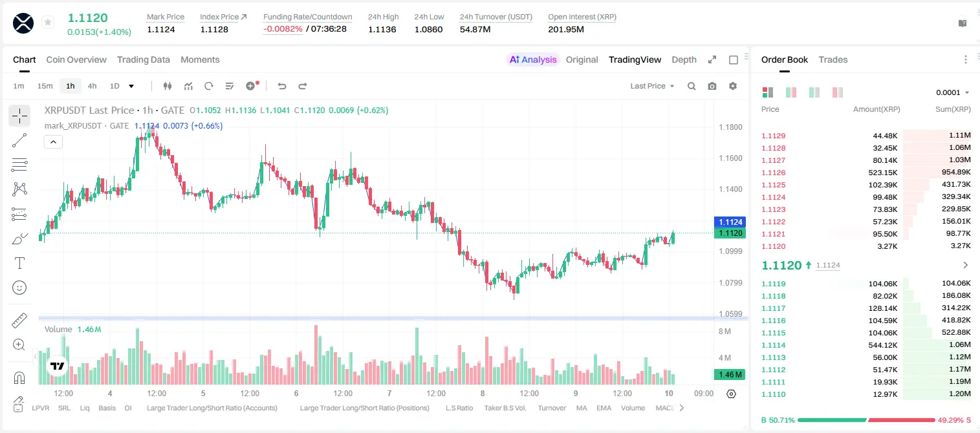Open the emoji sticker tool

[x=19, y=288]
